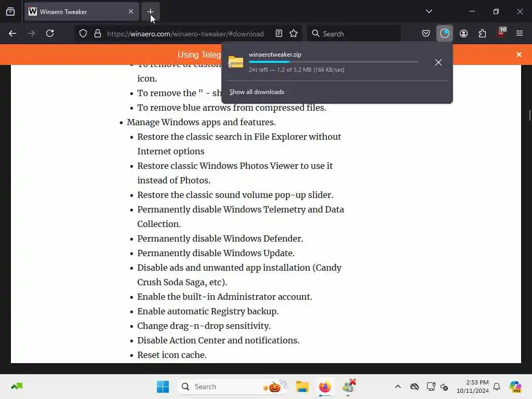Open the Windows Start menu

[x=163, y=387]
